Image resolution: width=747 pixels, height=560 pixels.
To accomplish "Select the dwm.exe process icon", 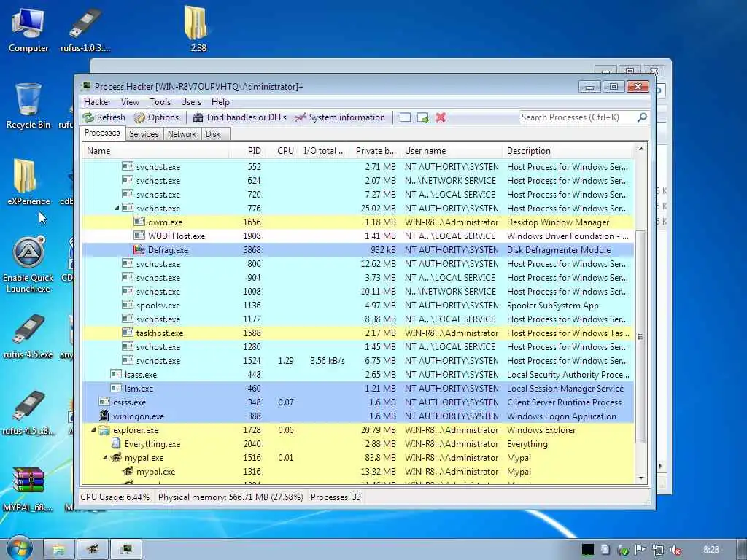I will pos(139,222).
